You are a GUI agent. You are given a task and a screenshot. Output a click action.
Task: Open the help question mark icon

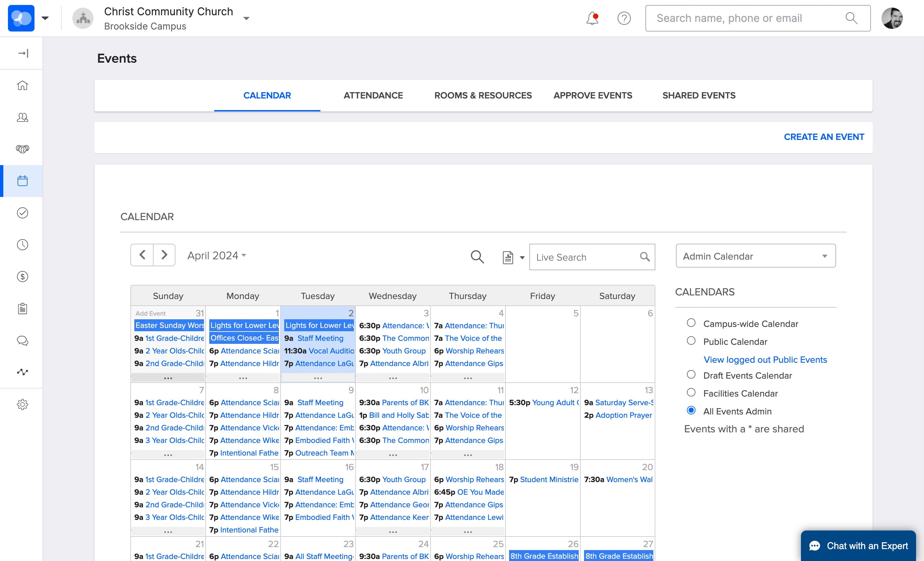[x=624, y=18]
